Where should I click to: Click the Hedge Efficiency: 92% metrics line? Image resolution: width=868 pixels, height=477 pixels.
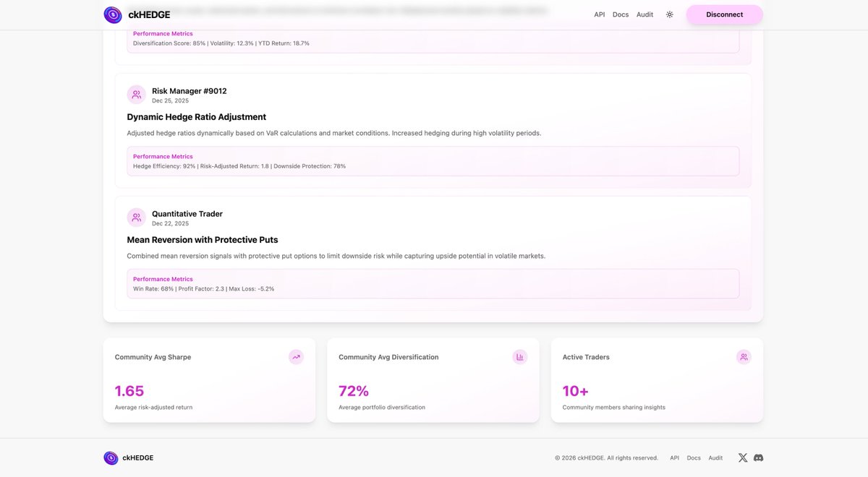coord(239,166)
